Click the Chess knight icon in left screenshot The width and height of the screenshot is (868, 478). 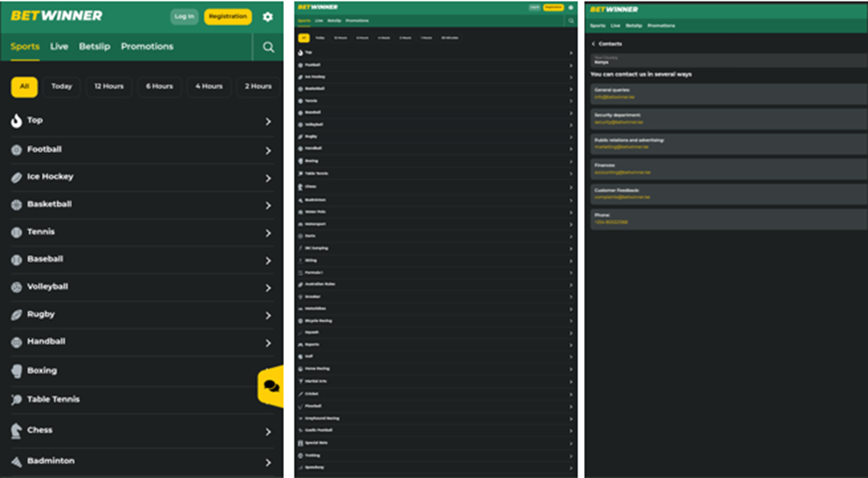[17, 431]
